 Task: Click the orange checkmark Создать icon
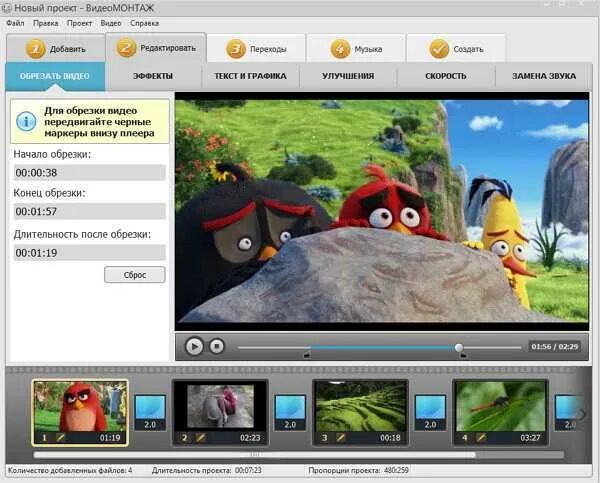point(439,49)
